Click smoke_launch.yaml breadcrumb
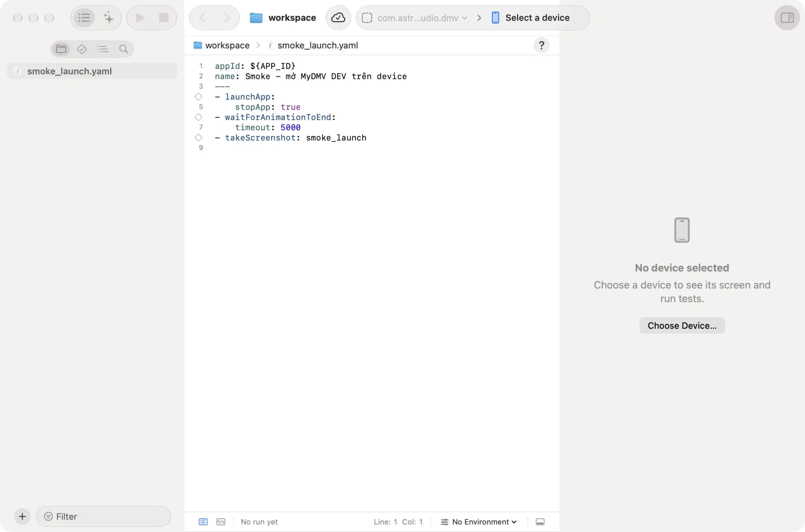 pyautogui.click(x=312, y=45)
